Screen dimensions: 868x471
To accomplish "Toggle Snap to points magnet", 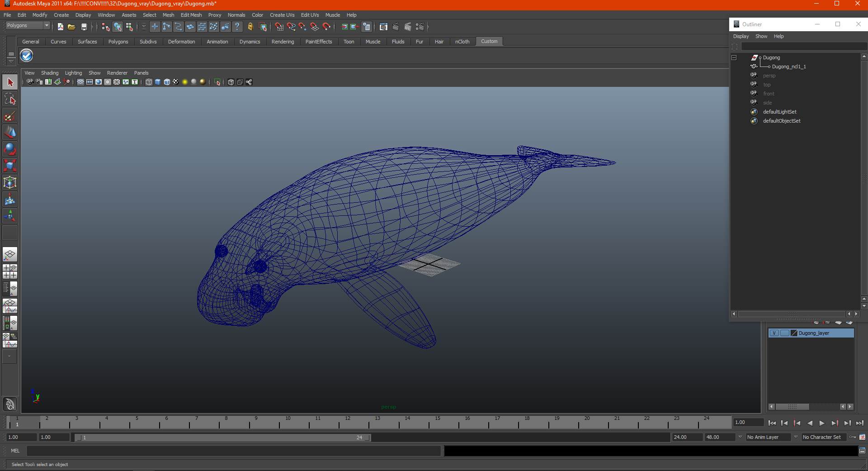I will point(303,27).
